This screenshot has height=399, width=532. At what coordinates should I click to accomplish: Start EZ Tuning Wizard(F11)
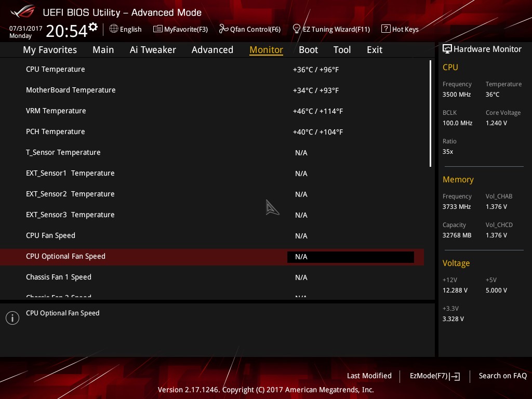pos(331,29)
